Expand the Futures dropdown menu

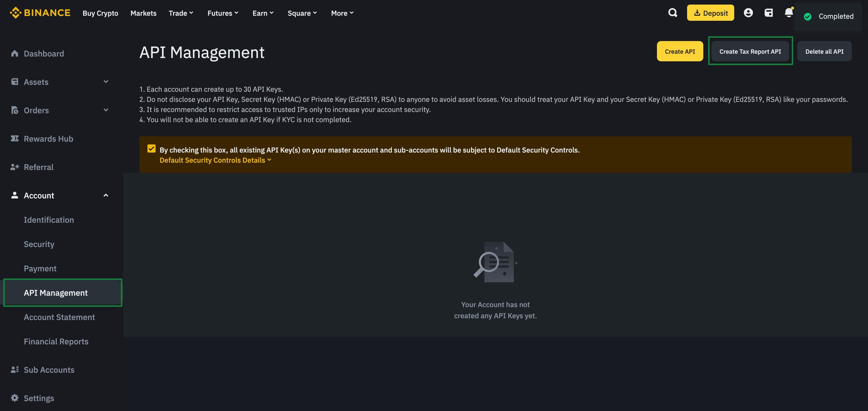(223, 13)
